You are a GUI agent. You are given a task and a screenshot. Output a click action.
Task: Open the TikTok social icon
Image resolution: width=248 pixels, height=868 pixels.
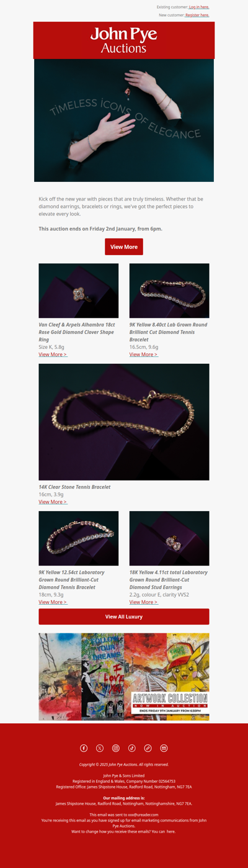132,748
